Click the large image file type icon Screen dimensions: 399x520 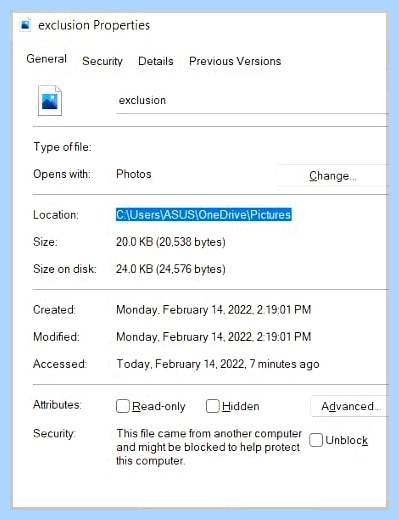pyautogui.click(x=50, y=100)
